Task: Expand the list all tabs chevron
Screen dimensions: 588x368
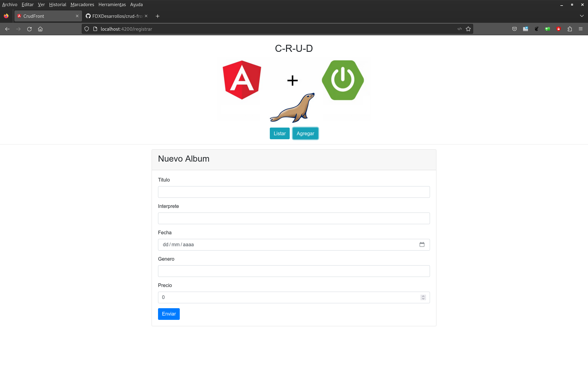Action: click(x=582, y=16)
